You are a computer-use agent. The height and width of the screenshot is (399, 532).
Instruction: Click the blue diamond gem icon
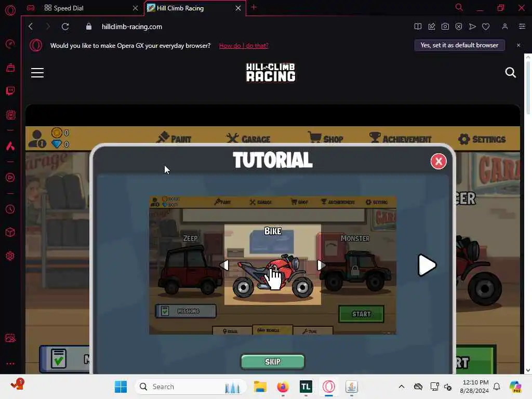coord(57,144)
